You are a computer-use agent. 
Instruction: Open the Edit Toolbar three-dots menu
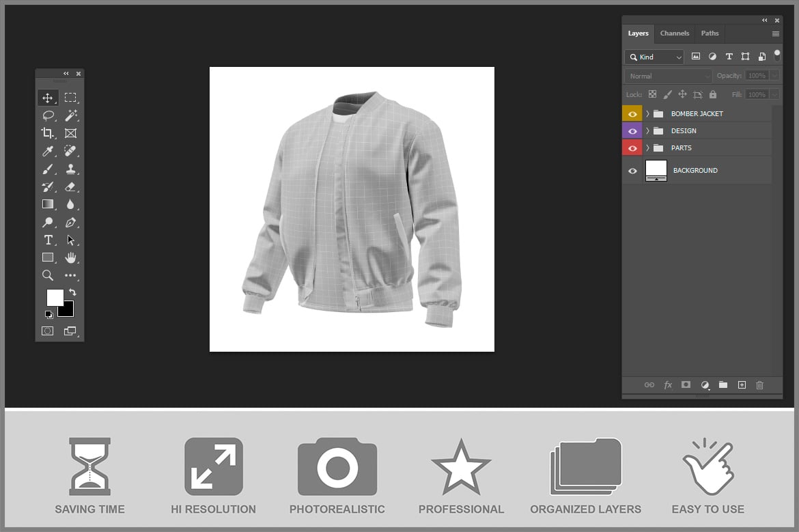pyautogui.click(x=70, y=276)
